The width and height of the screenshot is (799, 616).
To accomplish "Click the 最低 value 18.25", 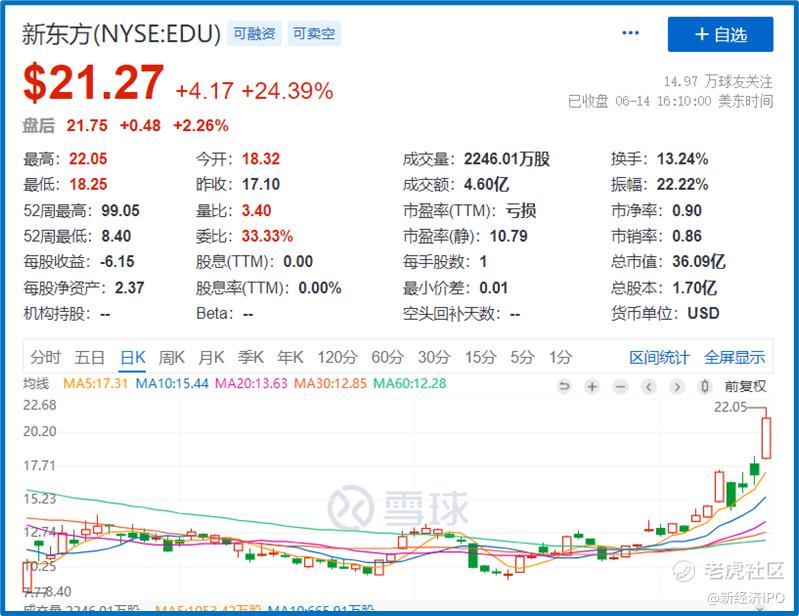I will (88, 184).
